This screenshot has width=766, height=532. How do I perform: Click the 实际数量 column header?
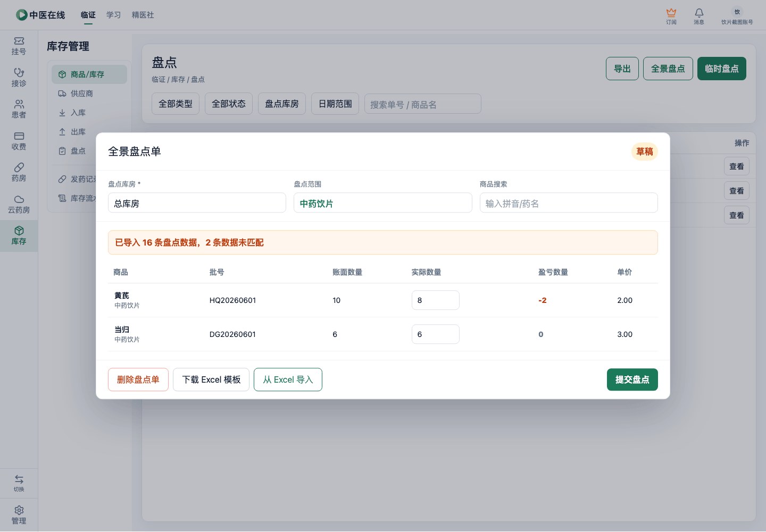tap(426, 272)
